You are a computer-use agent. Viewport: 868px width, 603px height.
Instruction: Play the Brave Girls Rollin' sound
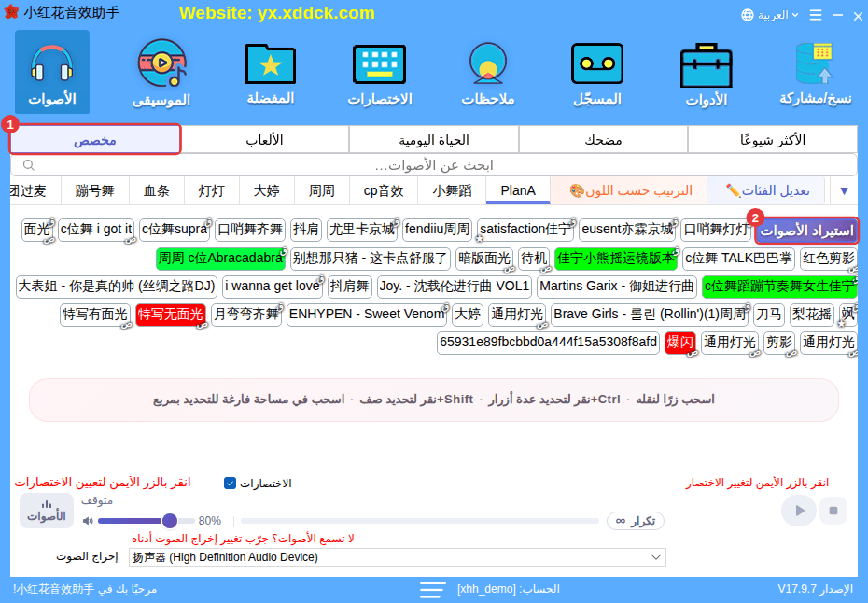(650, 315)
